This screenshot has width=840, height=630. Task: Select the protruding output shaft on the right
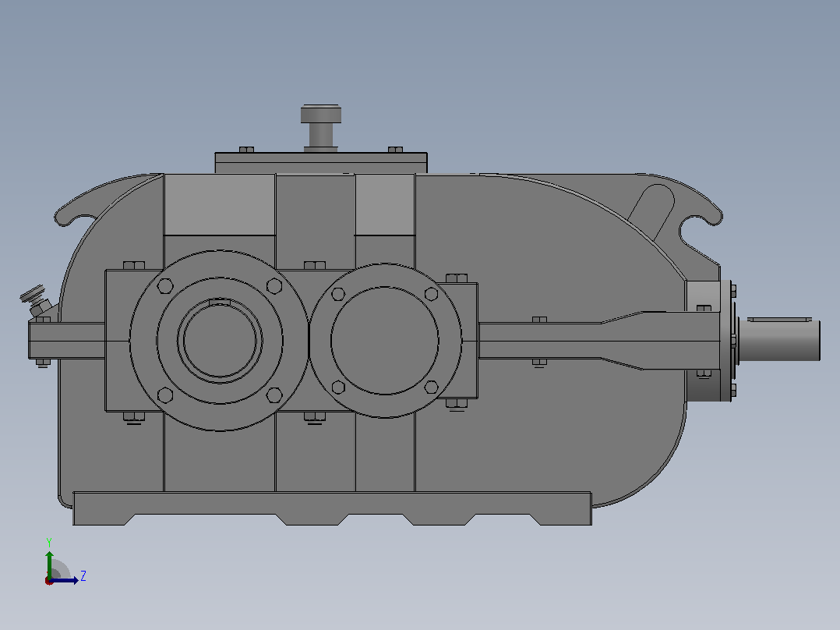pyautogui.click(x=780, y=341)
